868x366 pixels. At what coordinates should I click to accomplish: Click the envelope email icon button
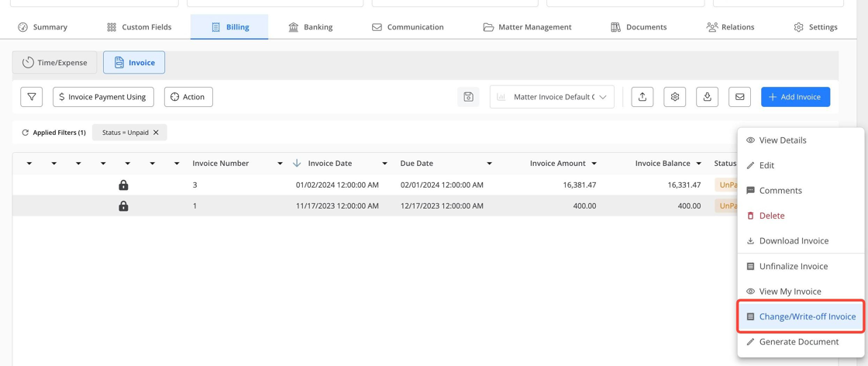tap(739, 97)
